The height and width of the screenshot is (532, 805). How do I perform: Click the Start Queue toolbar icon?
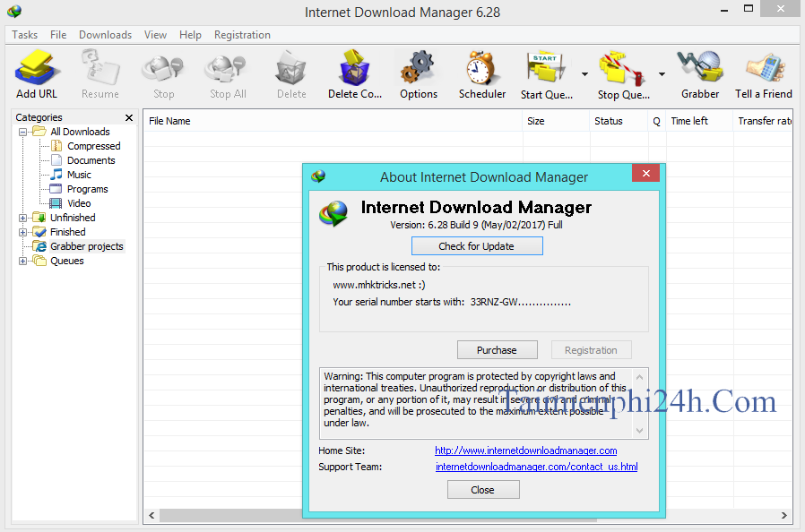[546, 67]
